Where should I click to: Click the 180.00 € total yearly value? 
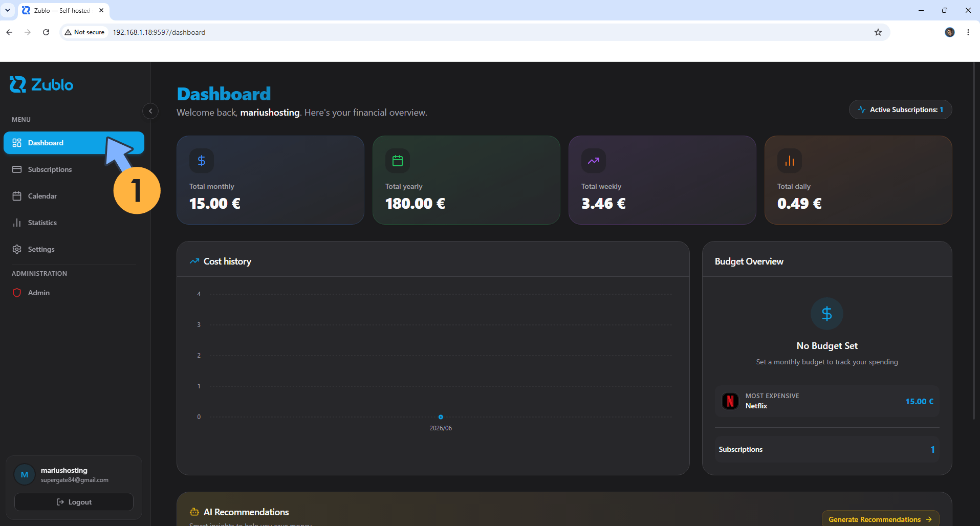[415, 204]
